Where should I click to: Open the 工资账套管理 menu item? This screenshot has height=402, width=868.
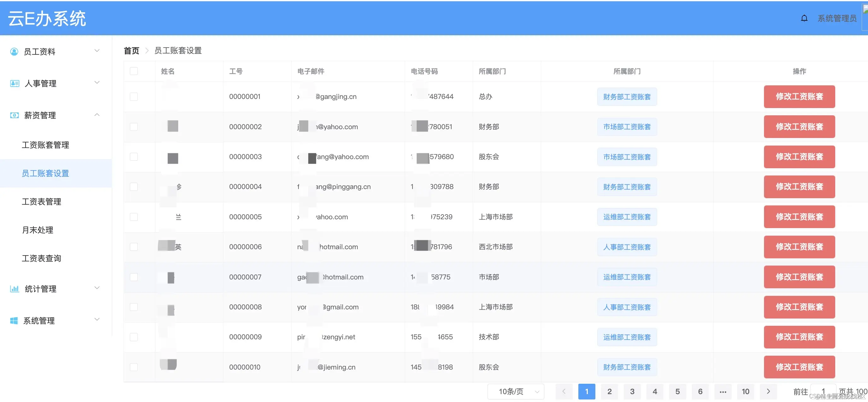tap(45, 145)
